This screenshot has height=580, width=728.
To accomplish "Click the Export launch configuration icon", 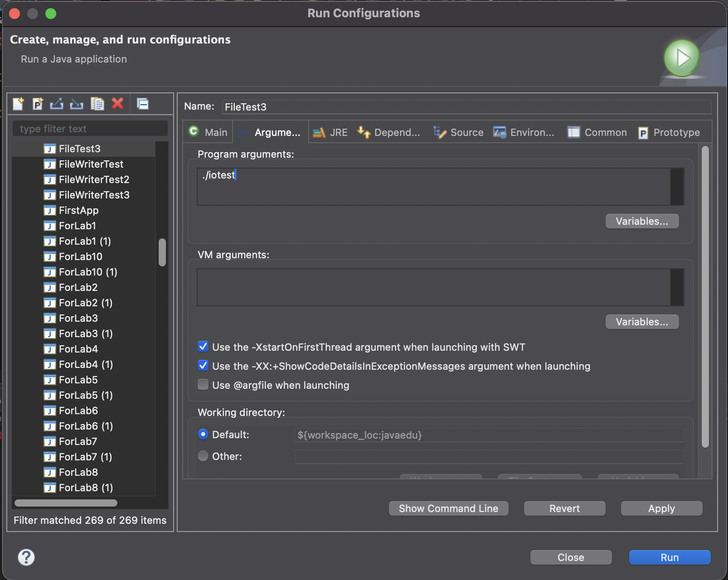I will [57, 104].
